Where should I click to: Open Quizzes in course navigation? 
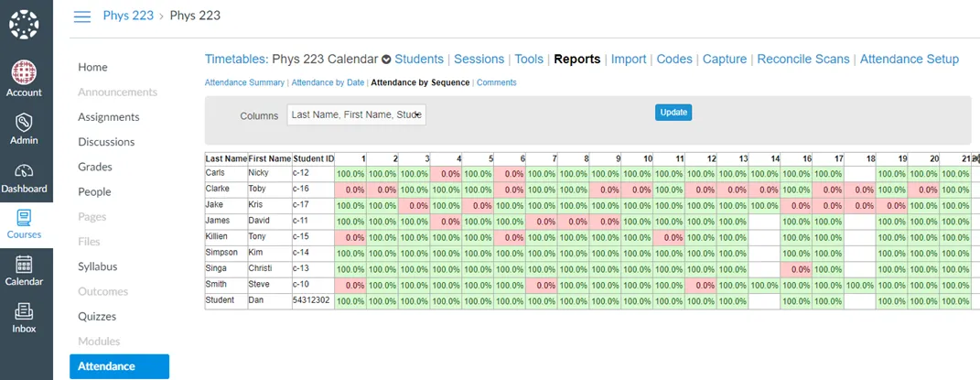tap(98, 317)
